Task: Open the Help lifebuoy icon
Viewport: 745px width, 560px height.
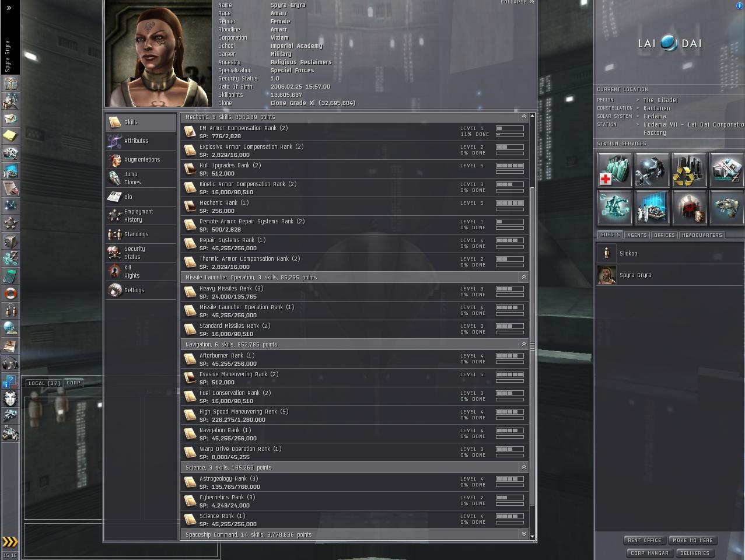Action: point(11,293)
